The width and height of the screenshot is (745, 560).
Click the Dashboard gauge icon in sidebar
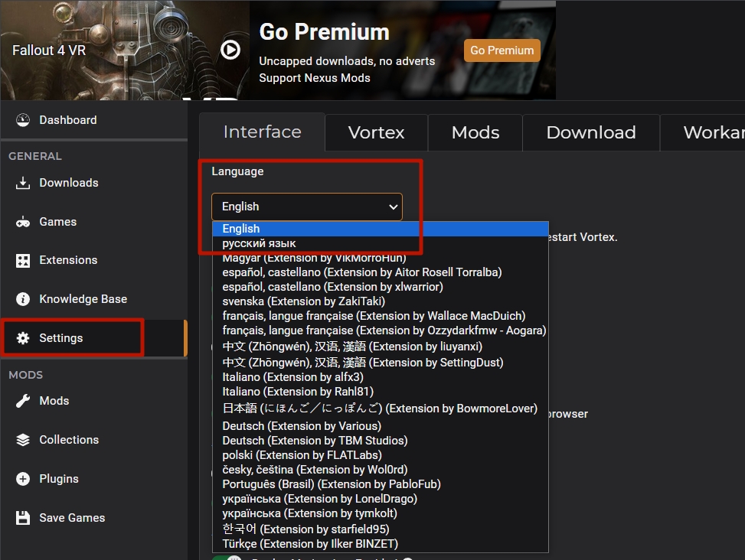point(23,120)
